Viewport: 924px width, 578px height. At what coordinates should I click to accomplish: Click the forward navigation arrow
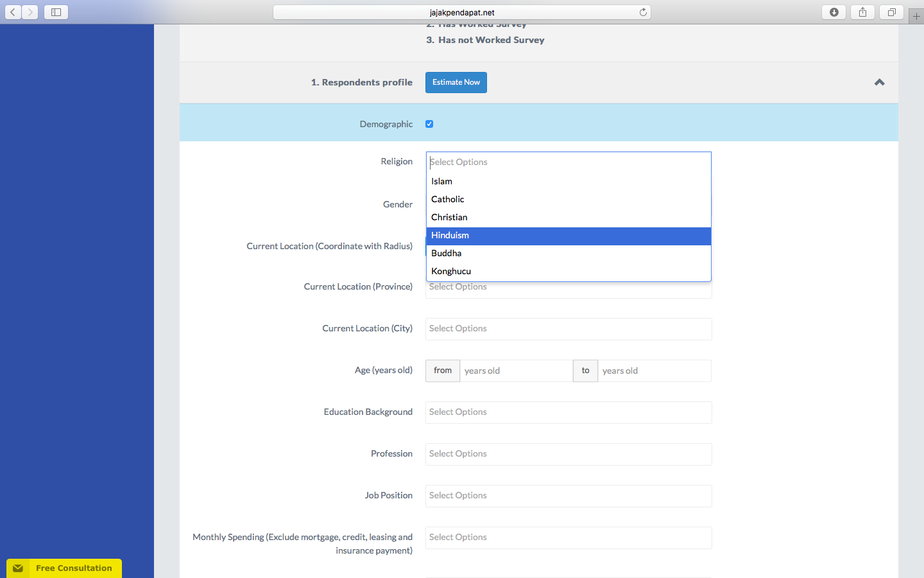(30, 12)
